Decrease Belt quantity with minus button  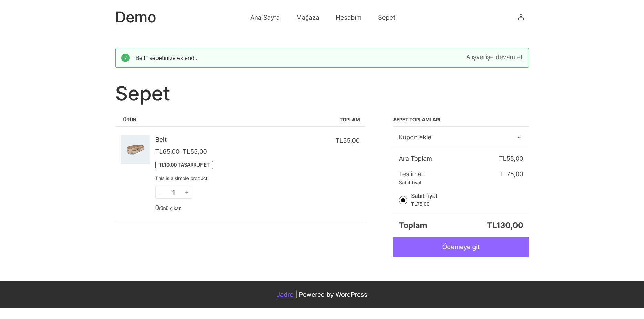tap(160, 193)
